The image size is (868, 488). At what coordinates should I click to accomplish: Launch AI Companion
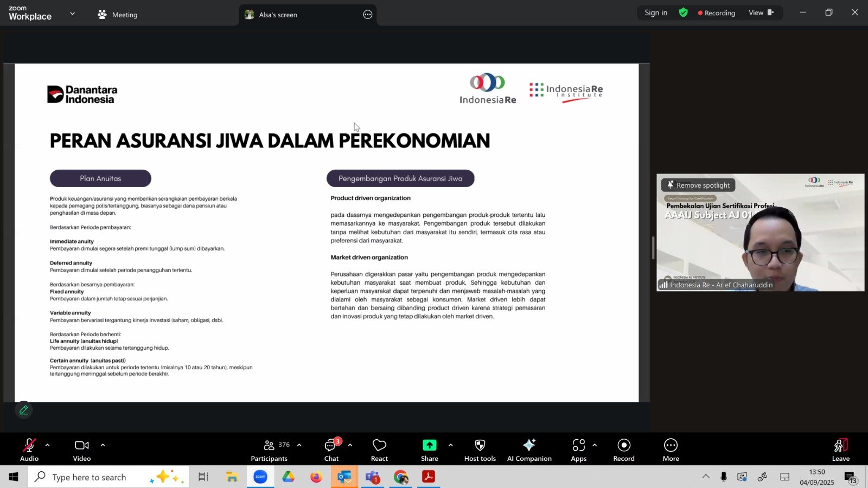529,450
